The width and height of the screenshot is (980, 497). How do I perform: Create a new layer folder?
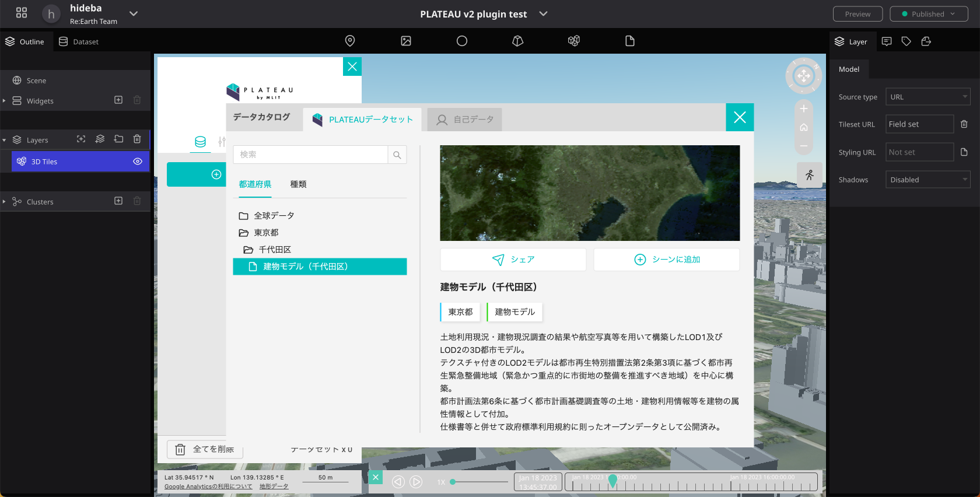tap(119, 139)
